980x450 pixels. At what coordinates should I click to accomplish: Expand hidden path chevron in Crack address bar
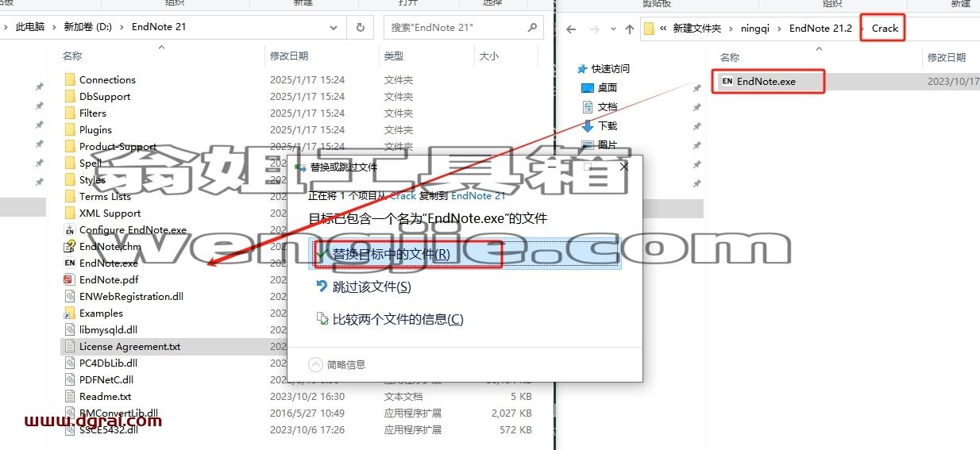tap(662, 29)
